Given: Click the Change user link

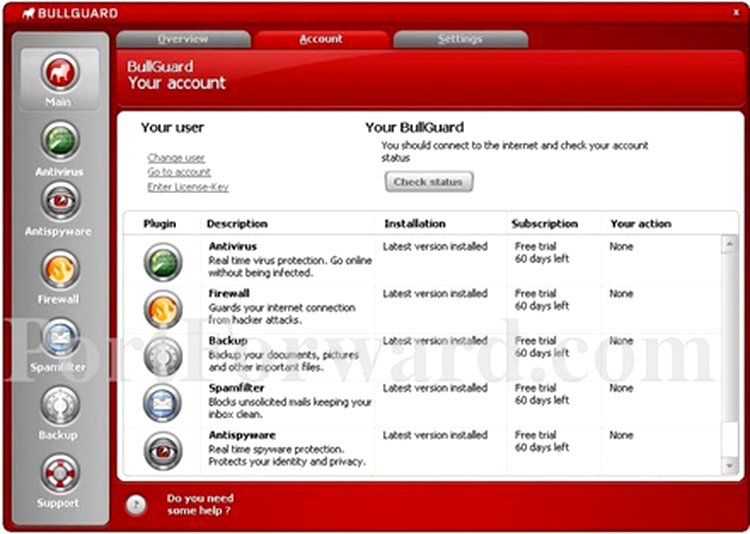Looking at the screenshot, I should [176, 157].
